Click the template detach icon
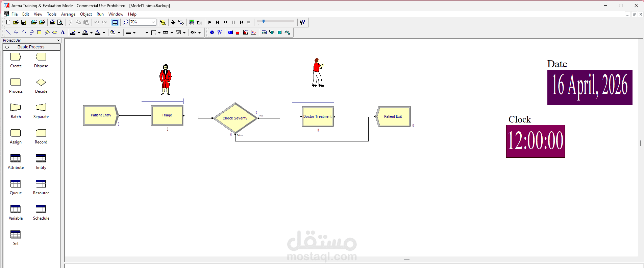Viewport: 644px width, 268px height. [42, 22]
